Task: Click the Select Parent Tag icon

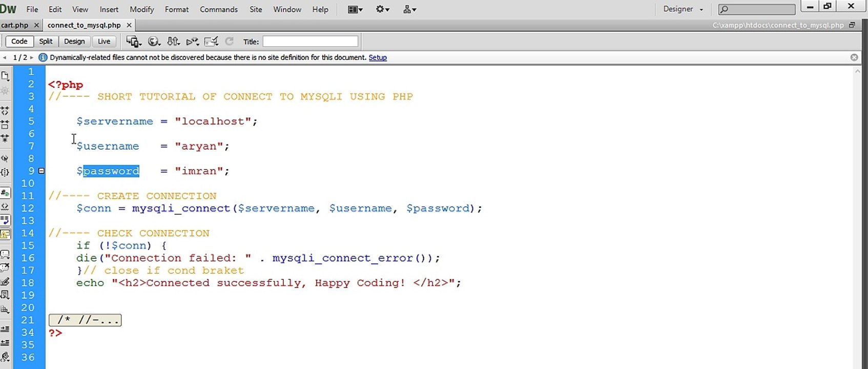Action: pyautogui.click(x=5, y=158)
